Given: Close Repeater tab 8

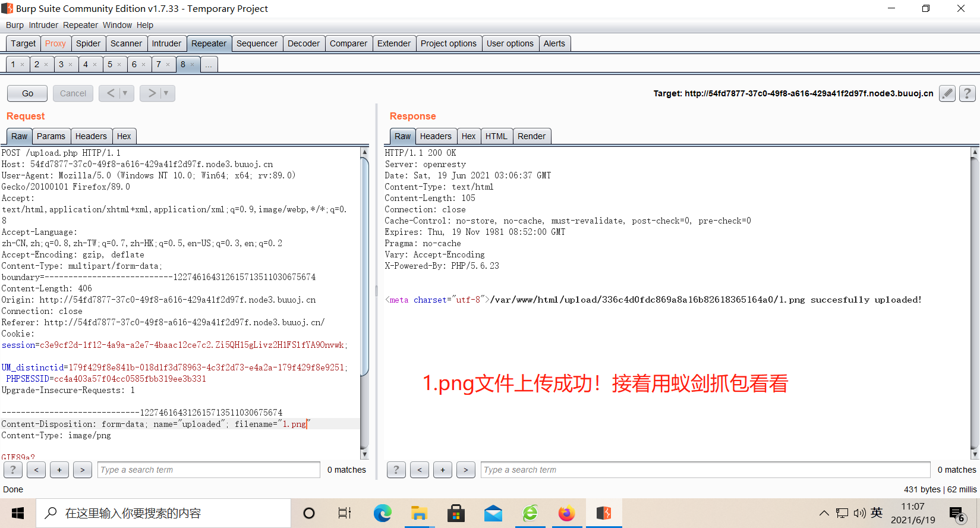Looking at the screenshot, I should click(192, 65).
